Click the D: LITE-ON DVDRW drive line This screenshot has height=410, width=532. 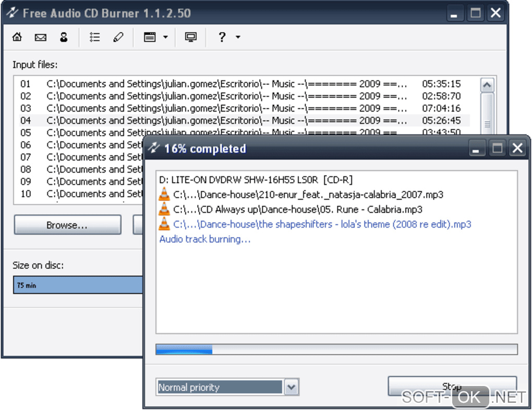click(x=256, y=180)
